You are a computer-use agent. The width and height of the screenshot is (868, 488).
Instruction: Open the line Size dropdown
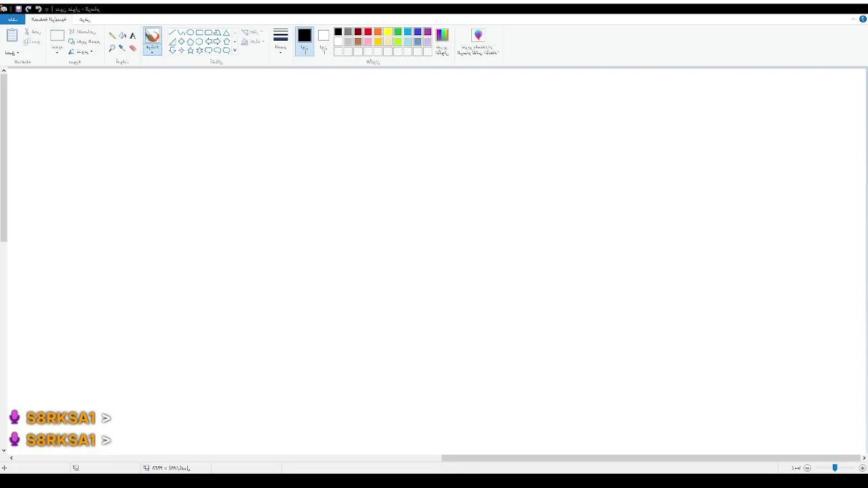click(281, 41)
